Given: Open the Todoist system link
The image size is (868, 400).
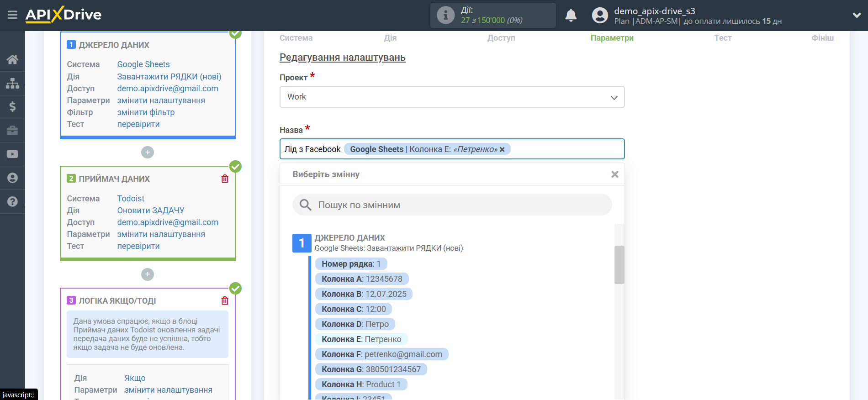Looking at the screenshot, I should tap(131, 199).
